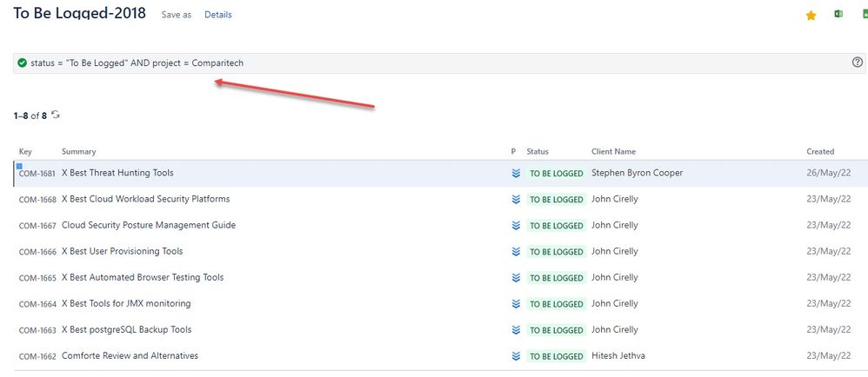Viewport: 868px width, 377px height.
Task: Click the Save as link
Action: [176, 15]
